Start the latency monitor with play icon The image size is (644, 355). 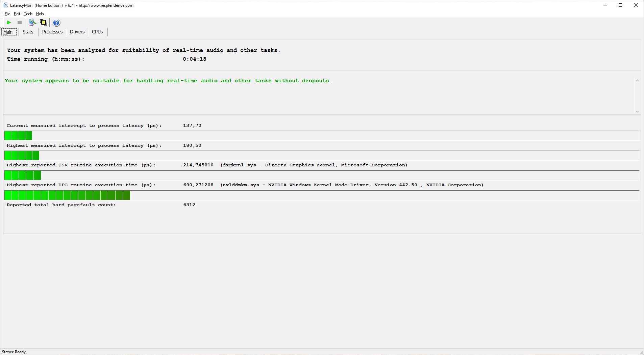[9, 23]
